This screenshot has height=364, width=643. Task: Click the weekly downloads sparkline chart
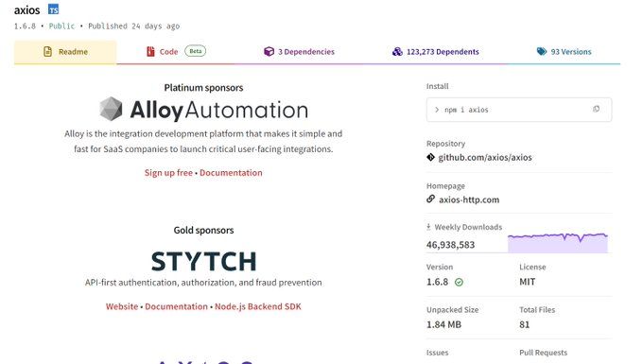558,243
